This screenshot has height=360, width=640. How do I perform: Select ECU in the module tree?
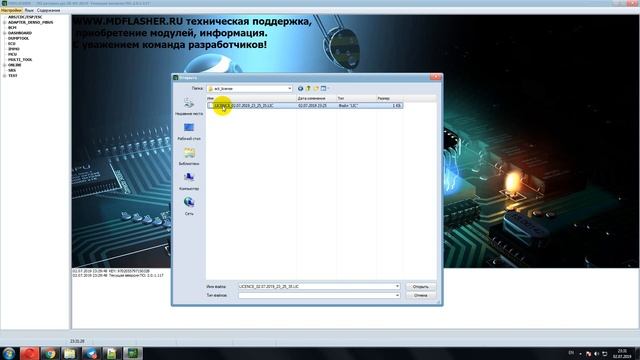click(x=11, y=44)
